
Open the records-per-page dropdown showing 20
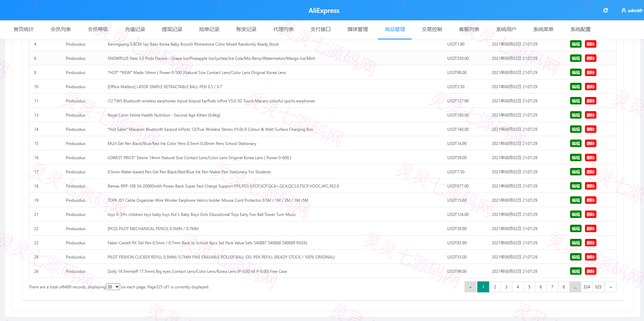pyautogui.click(x=113, y=287)
